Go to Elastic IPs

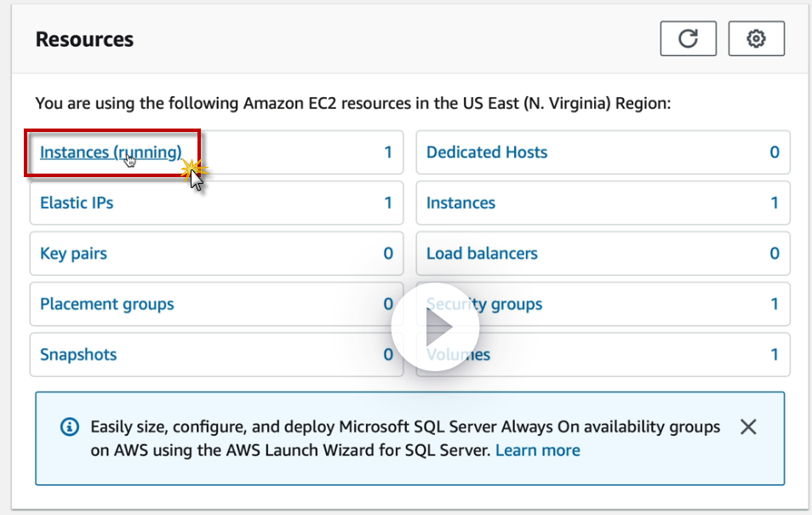(77, 203)
